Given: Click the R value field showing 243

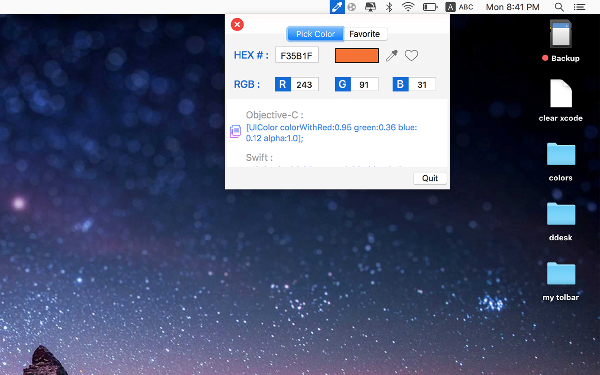Looking at the screenshot, I should tap(305, 85).
